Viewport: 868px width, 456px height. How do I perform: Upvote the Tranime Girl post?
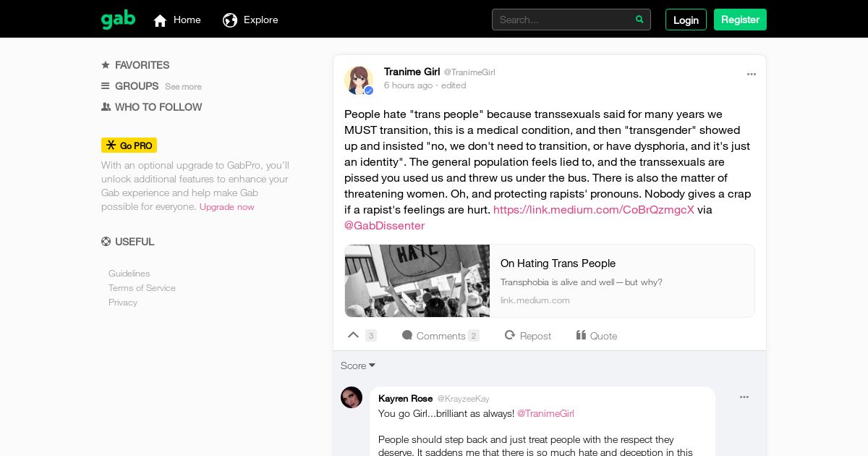tap(353, 335)
